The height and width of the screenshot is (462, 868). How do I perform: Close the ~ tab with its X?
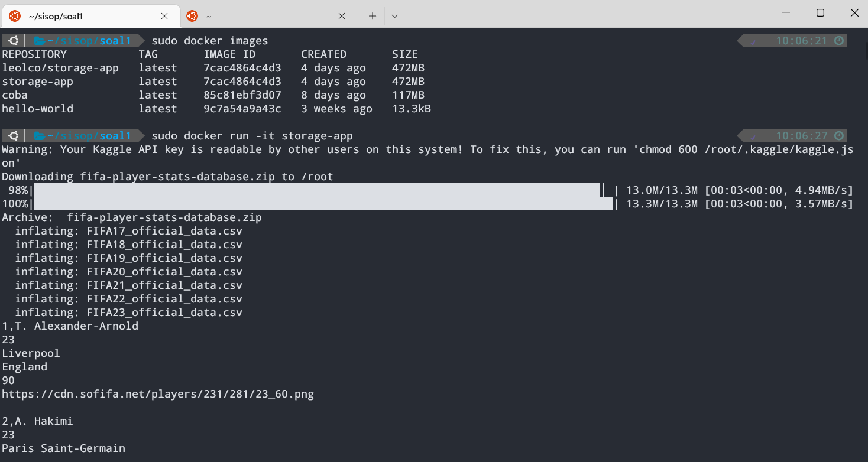(x=342, y=16)
